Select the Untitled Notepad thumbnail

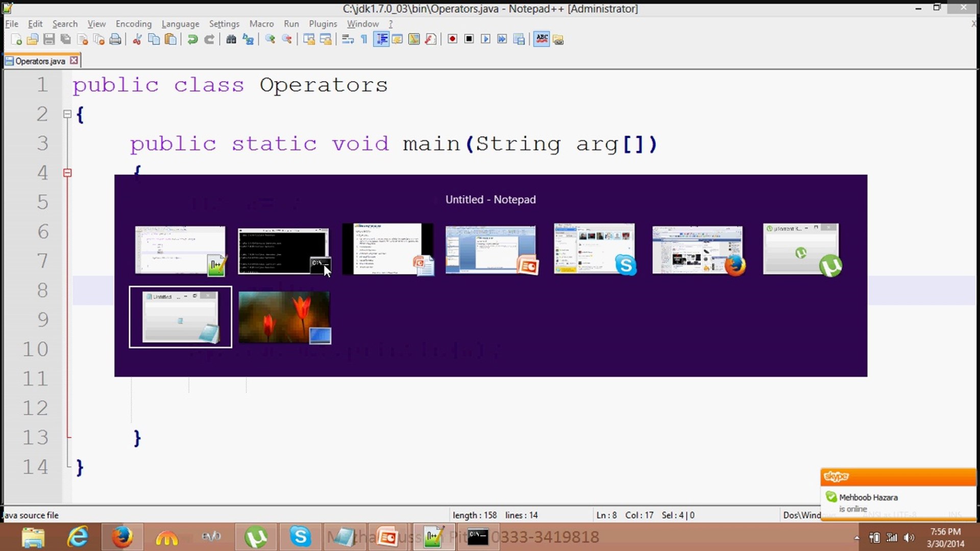point(180,316)
